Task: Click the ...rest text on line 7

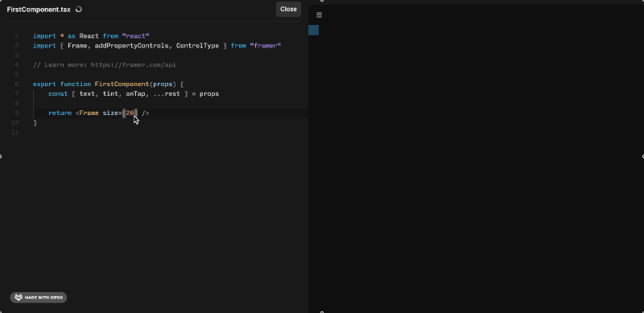Action: tap(167, 93)
